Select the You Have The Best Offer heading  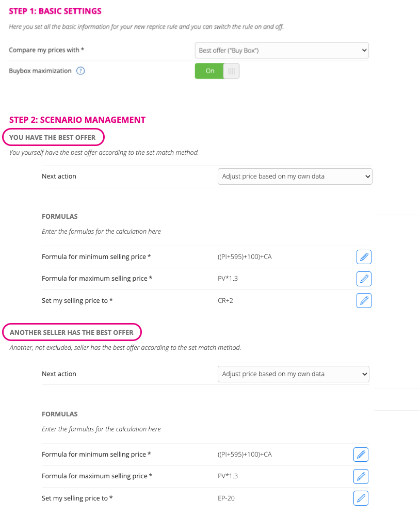tap(53, 137)
